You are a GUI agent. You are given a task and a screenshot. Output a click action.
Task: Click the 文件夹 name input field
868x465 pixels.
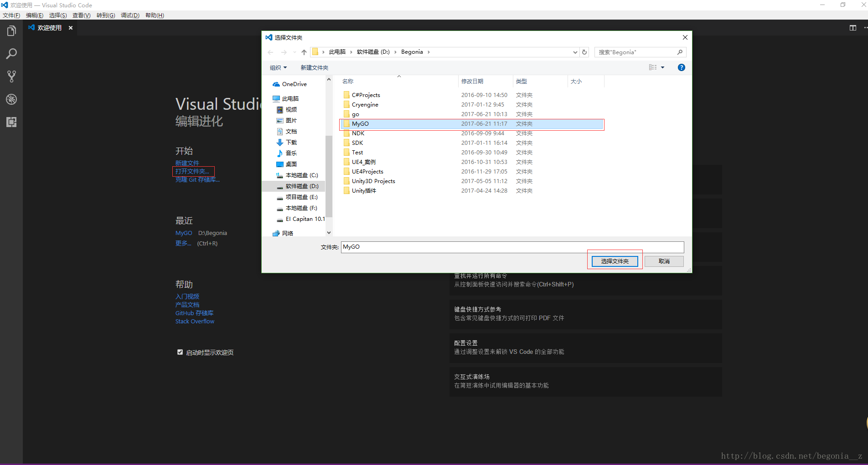512,247
